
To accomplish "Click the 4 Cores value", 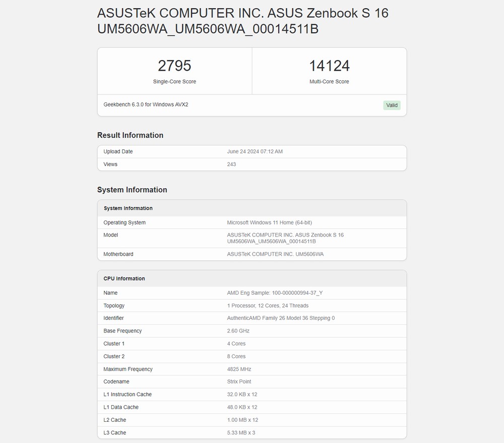I will (236, 344).
